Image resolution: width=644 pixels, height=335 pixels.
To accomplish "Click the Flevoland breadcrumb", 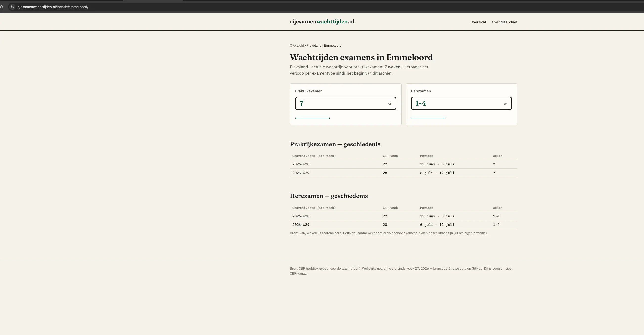I will (x=314, y=45).
